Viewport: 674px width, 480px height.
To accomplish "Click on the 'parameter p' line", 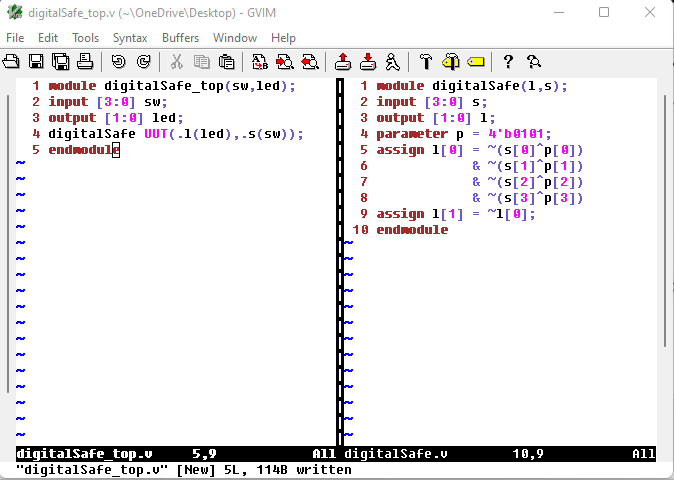I will coord(450,134).
